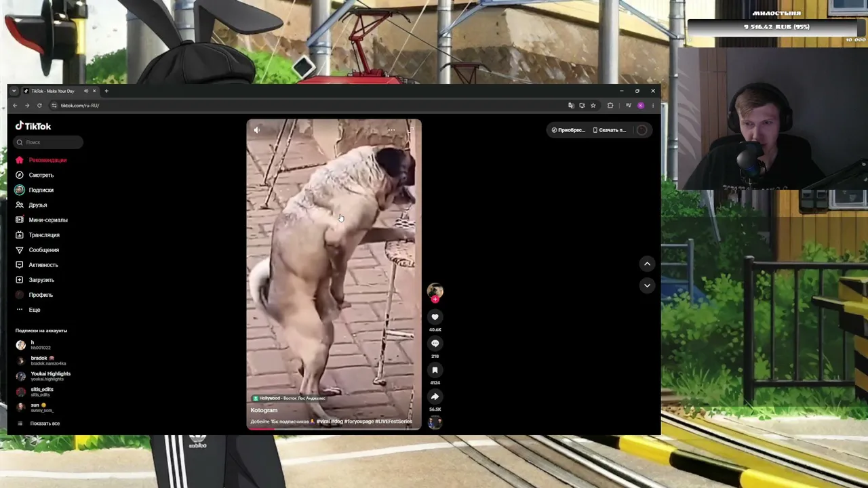Go back in browser history
The width and height of the screenshot is (868, 488).
pos(15,105)
